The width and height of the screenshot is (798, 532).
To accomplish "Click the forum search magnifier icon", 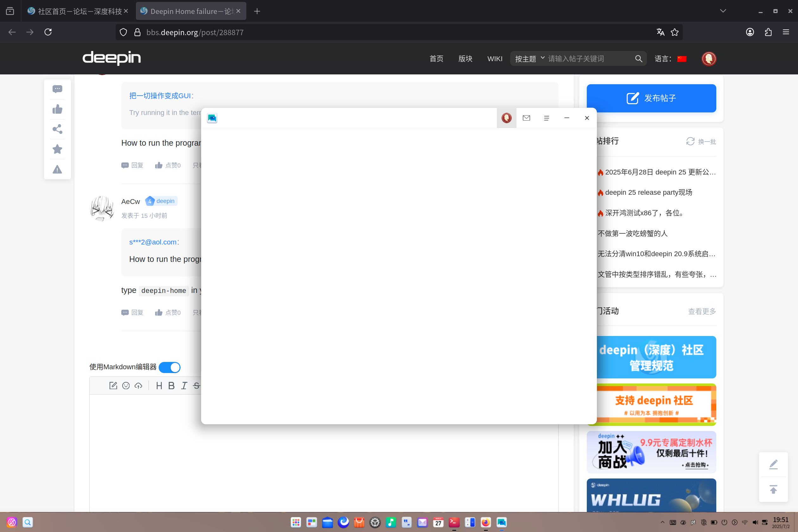I will coord(638,59).
